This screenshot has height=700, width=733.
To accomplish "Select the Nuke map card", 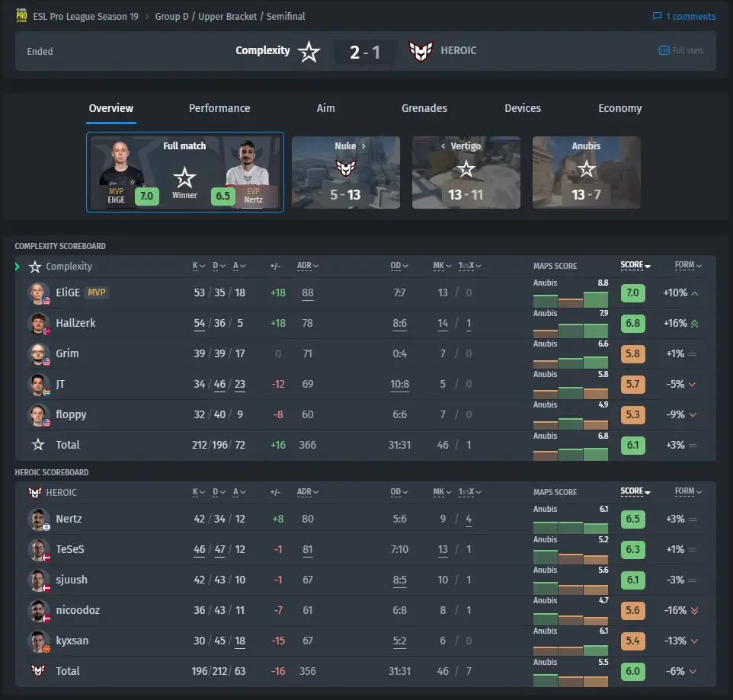I will coord(346,172).
